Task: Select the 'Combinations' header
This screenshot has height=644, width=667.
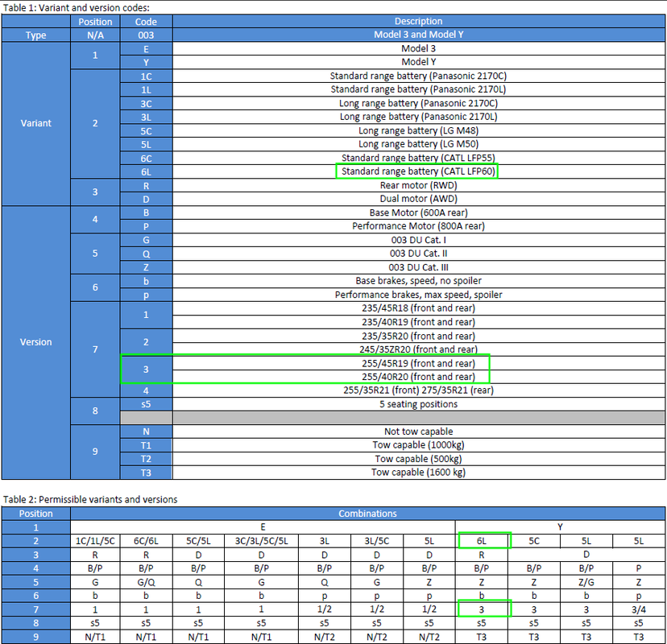Action: coord(367,514)
